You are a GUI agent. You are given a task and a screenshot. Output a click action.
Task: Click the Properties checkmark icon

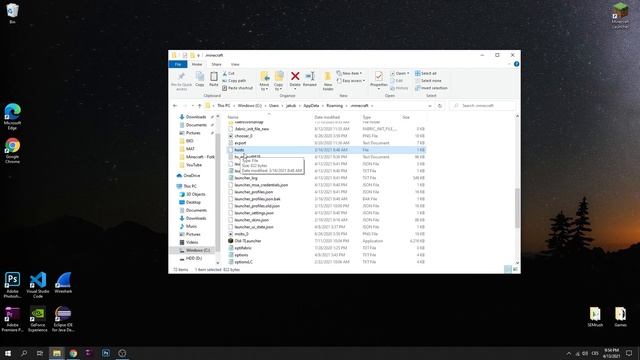click(x=379, y=76)
